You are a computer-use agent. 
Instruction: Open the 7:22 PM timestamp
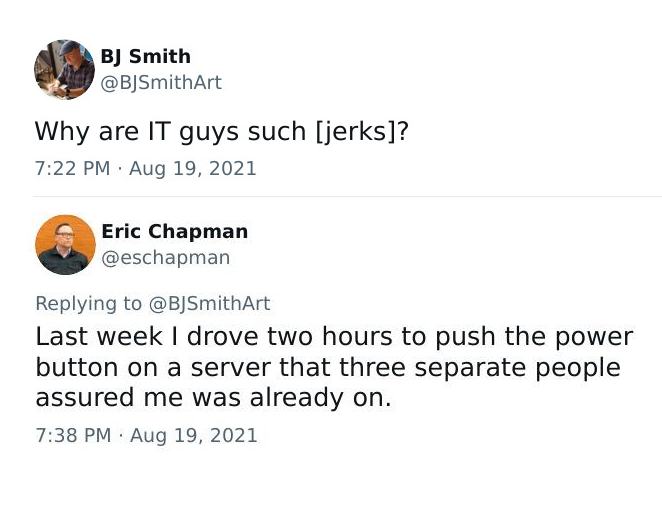72,169
